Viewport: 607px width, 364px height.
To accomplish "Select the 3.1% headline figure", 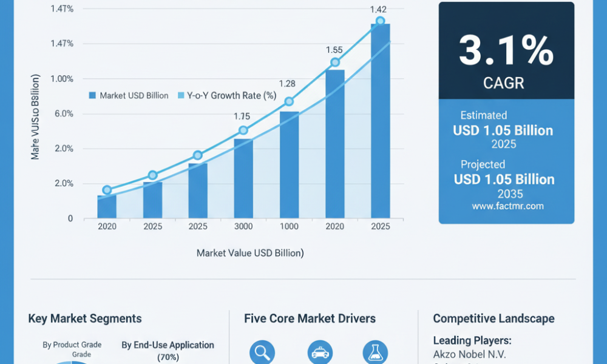I will (506, 50).
